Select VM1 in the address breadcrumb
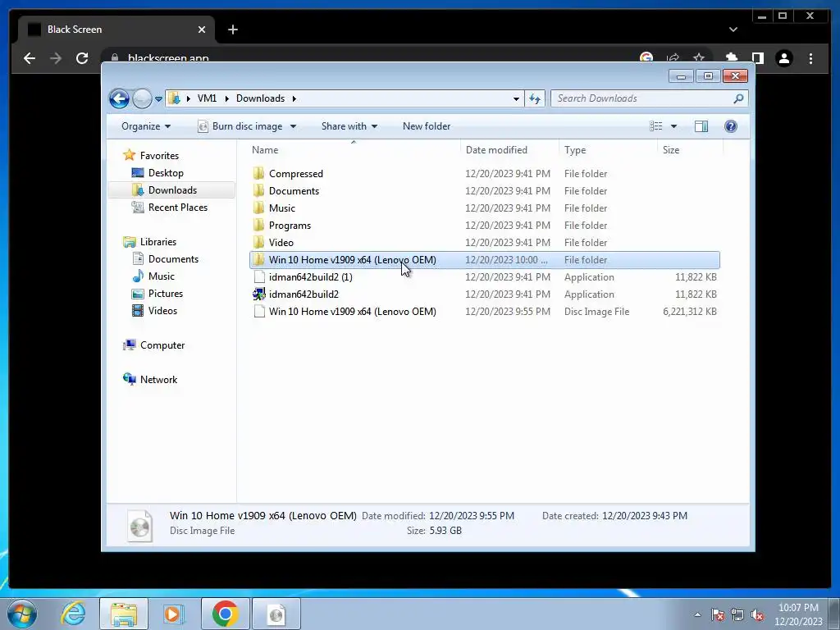This screenshot has width=840, height=630. point(207,98)
